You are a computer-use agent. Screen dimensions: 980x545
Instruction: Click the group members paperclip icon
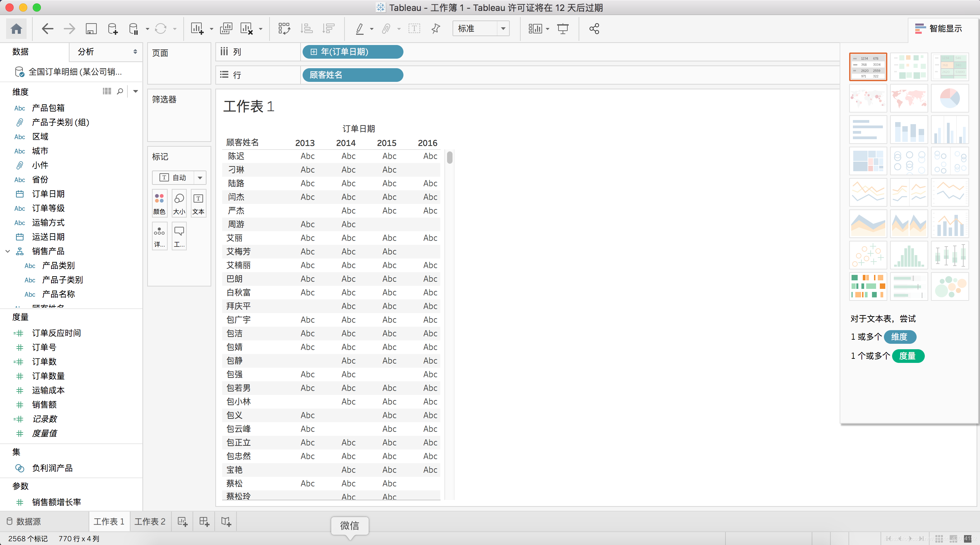[x=386, y=29]
